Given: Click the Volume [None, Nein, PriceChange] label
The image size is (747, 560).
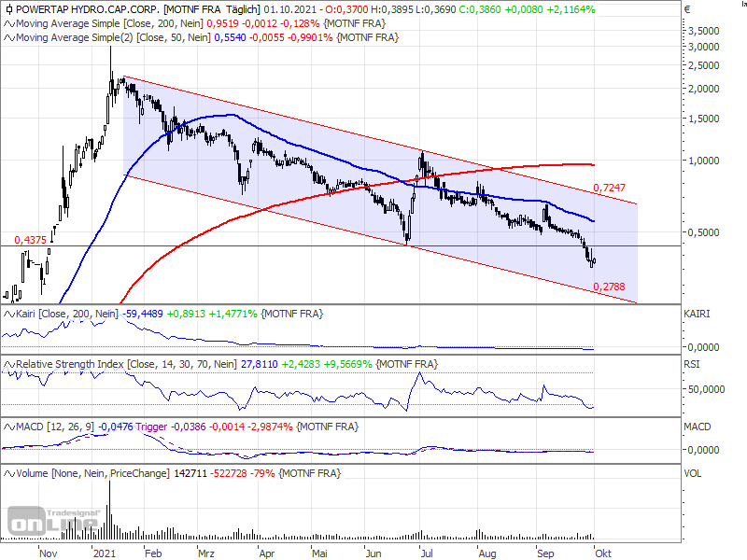Looking at the screenshot, I should [x=92, y=473].
